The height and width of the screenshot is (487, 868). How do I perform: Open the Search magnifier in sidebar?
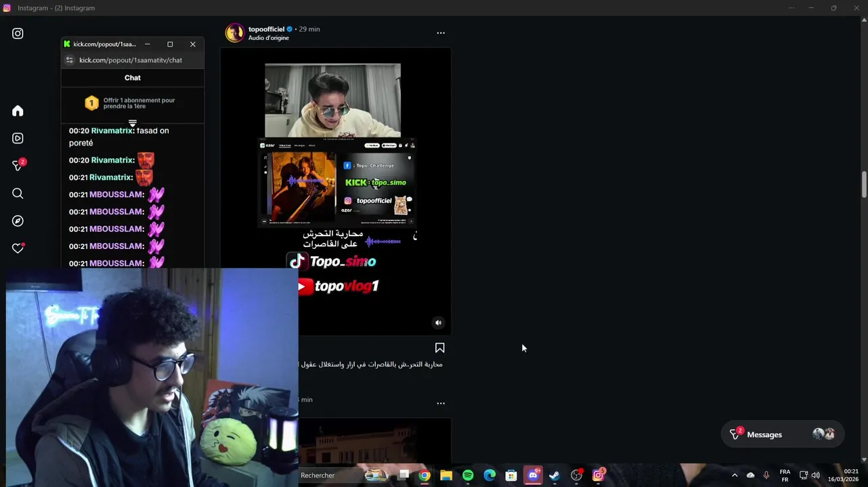pos(18,193)
